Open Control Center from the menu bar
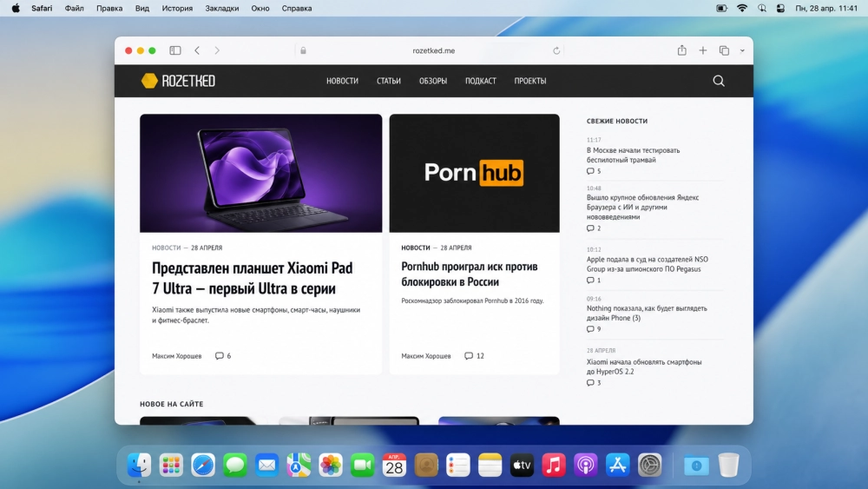This screenshot has width=868, height=489. point(780,8)
